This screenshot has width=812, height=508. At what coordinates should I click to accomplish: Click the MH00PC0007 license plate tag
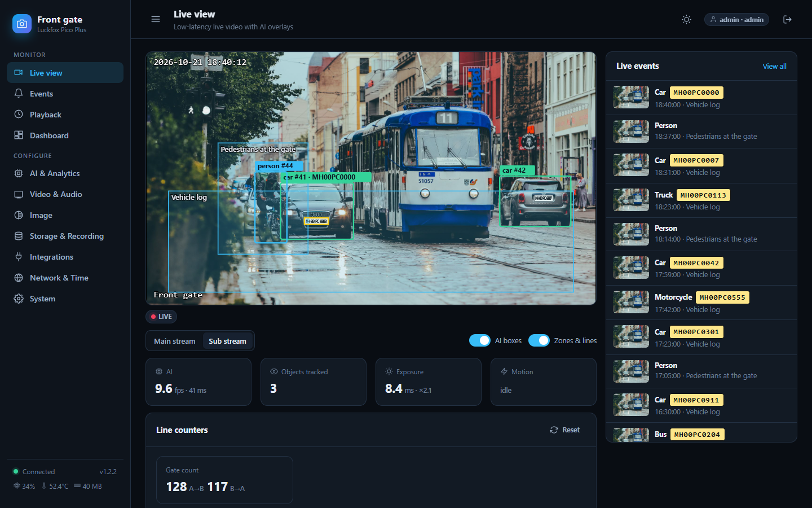(696, 160)
